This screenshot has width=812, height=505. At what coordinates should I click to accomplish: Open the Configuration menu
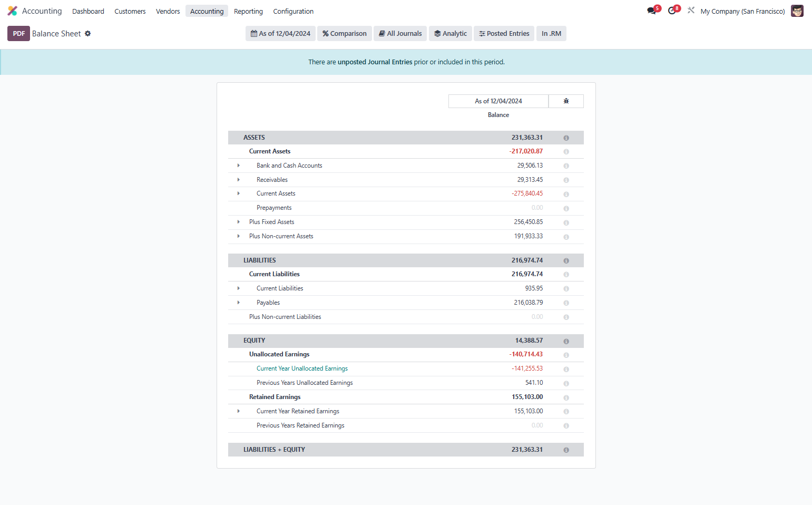pyautogui.click(x=293, y=11)
